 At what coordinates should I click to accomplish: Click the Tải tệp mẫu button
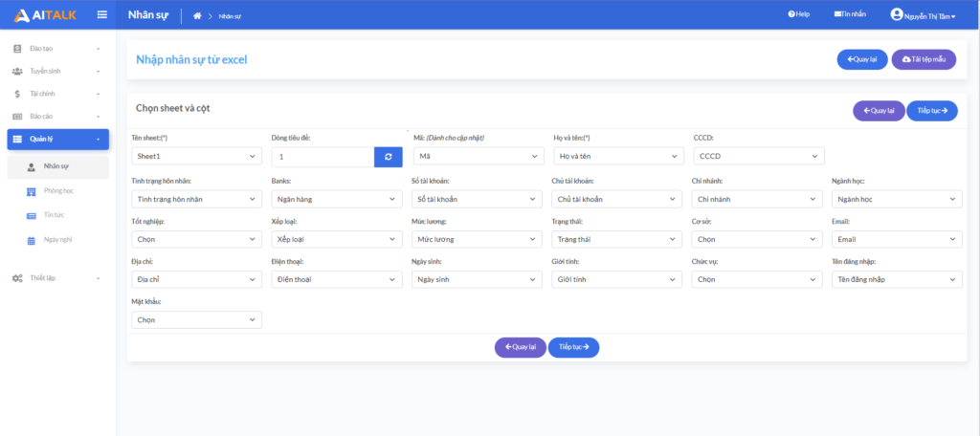[923, 59]
